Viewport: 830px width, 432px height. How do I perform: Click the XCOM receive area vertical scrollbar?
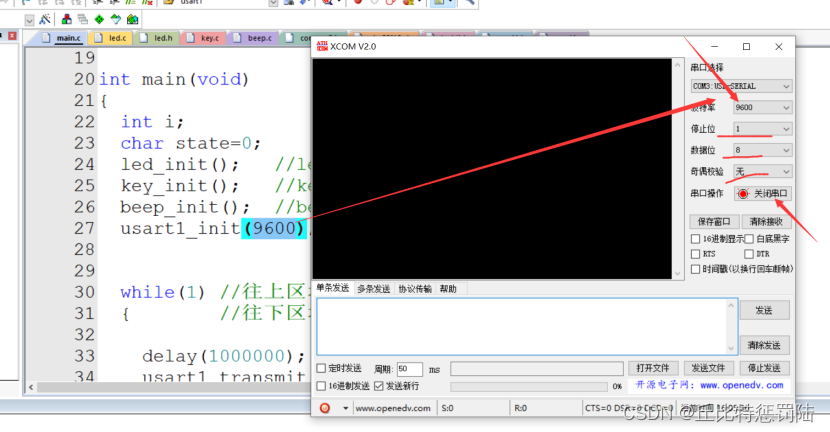[678, 169]
